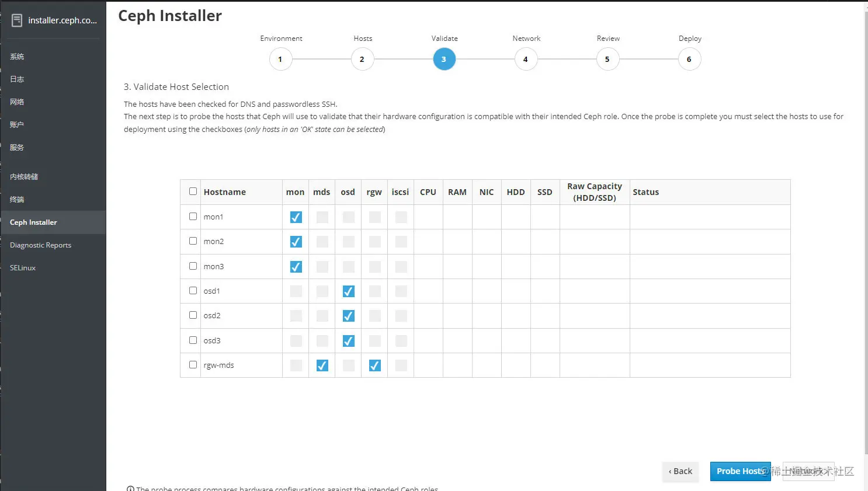Go to step 1 Environment circle

pos(280,59)
